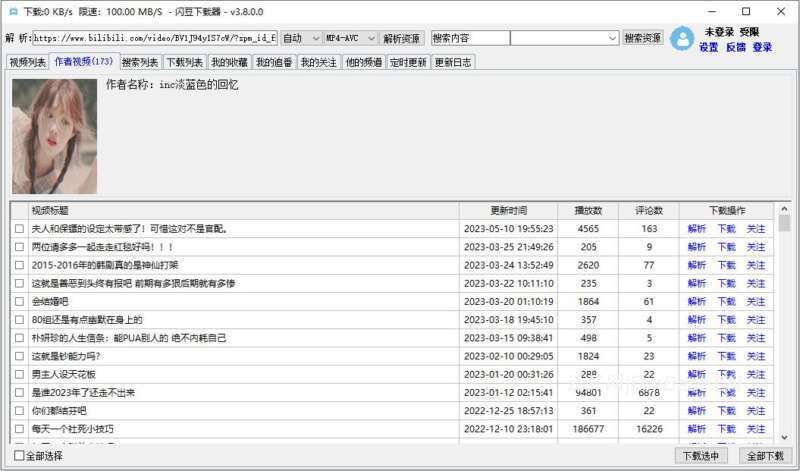800x471 pixels.
Task: Check row 每天一个社死小技巧
Action: pos(19,429)
